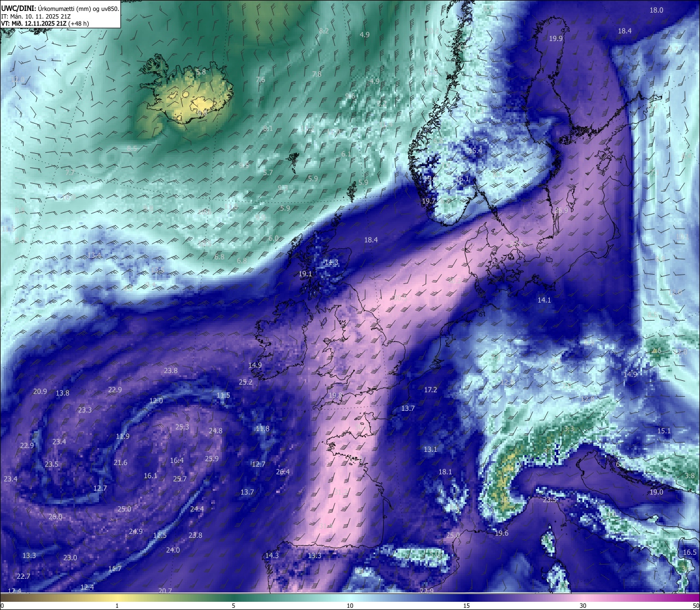The width and height of the screenshot is (700, 610).
Task: Click the 23.0 value label
Action: pos(70,557)
